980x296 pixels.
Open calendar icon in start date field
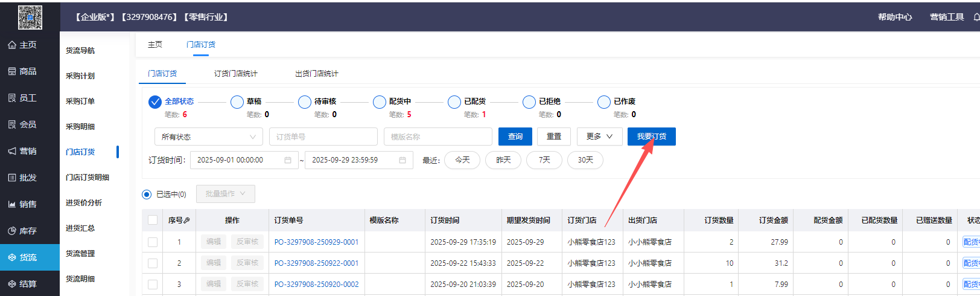[x=288, y=160]
